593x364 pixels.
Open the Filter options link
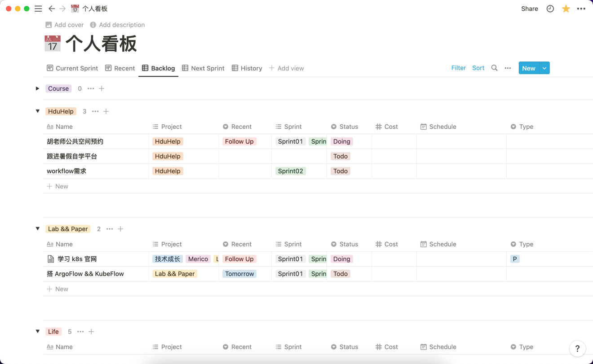click(458, 68)
